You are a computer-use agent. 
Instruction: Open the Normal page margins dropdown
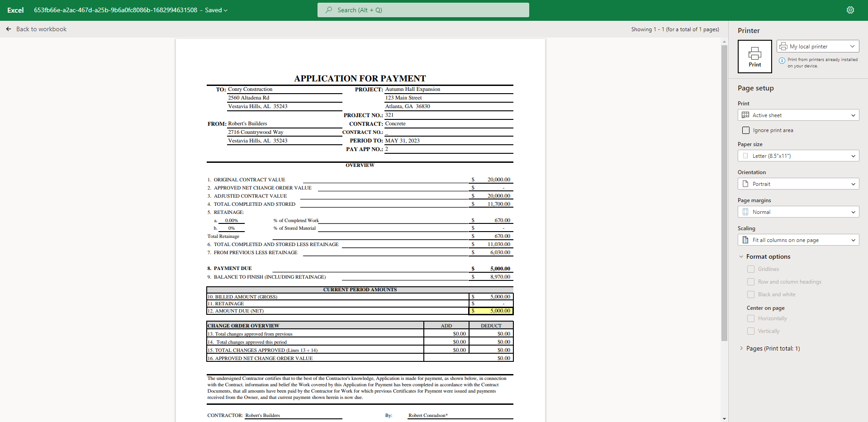(798, 212)
